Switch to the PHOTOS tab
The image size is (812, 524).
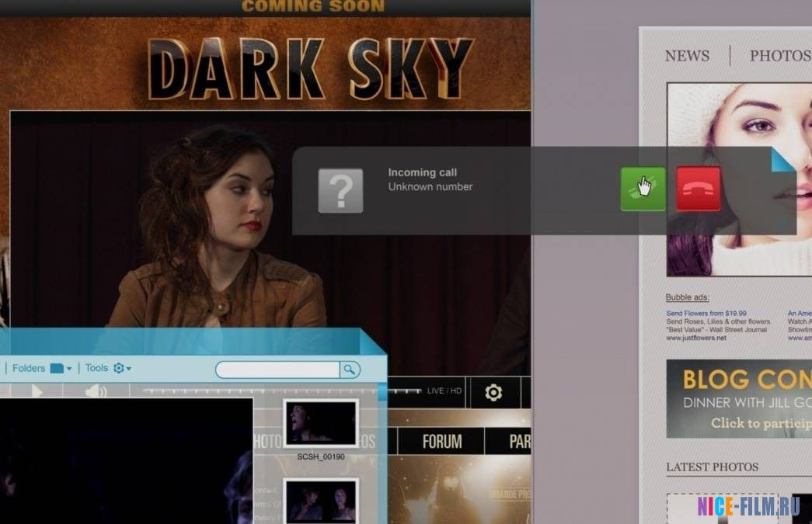pyautogui.click(x=779, y=56)
